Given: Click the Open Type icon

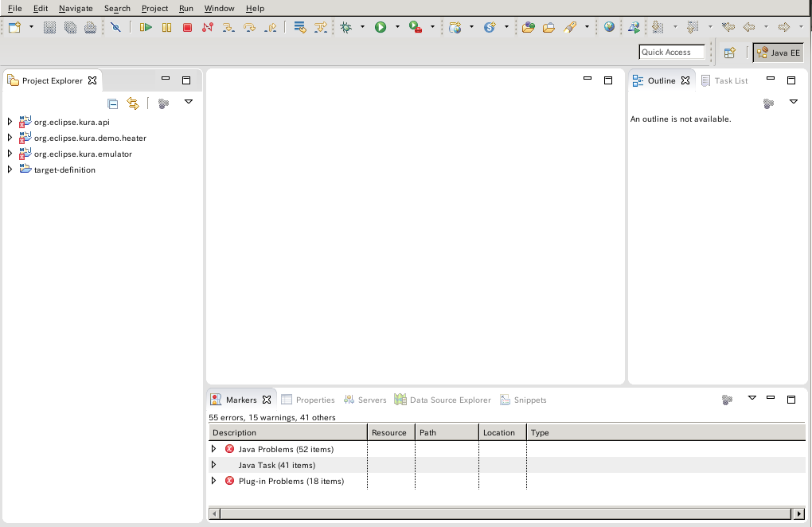Looking at the screenshot, I should (x=529, y=27).
